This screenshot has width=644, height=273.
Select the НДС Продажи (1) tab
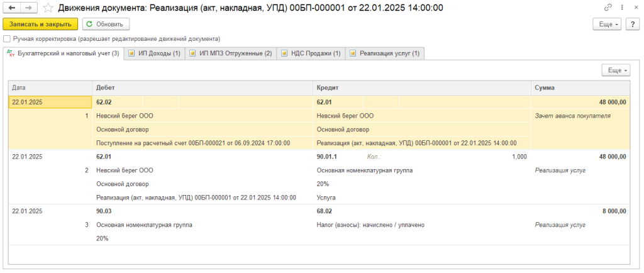pos(311,53)
